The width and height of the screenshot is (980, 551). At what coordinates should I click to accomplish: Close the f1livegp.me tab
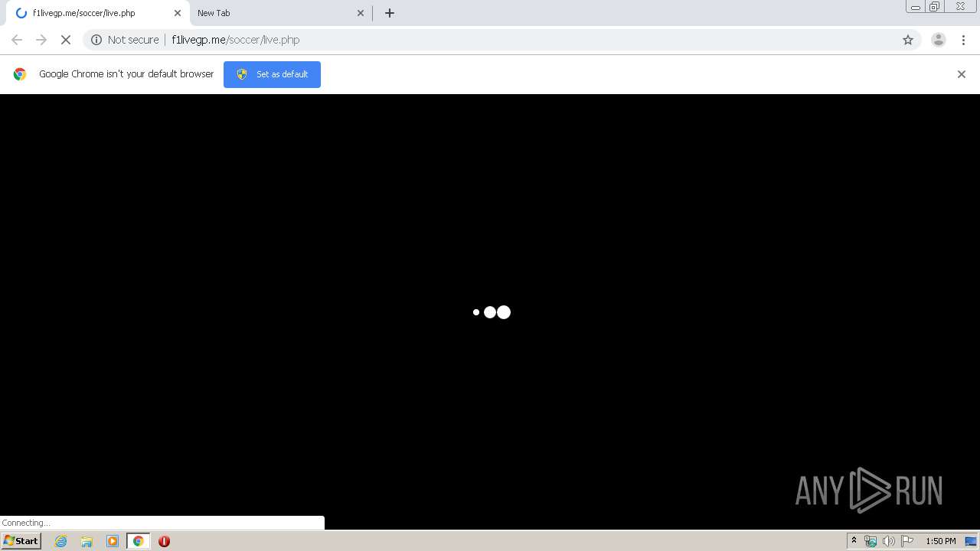click(178, 13)
